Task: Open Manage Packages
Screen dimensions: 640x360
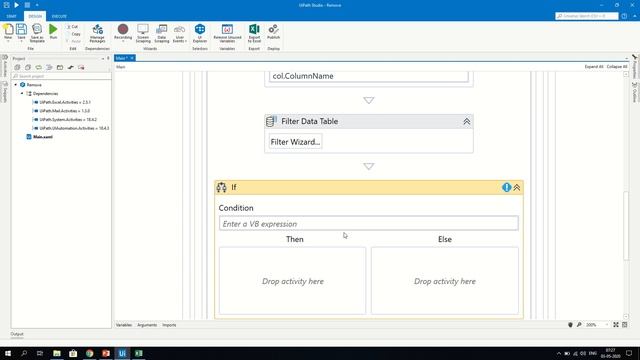Action: pyautogui.click(x=97, y=33)
